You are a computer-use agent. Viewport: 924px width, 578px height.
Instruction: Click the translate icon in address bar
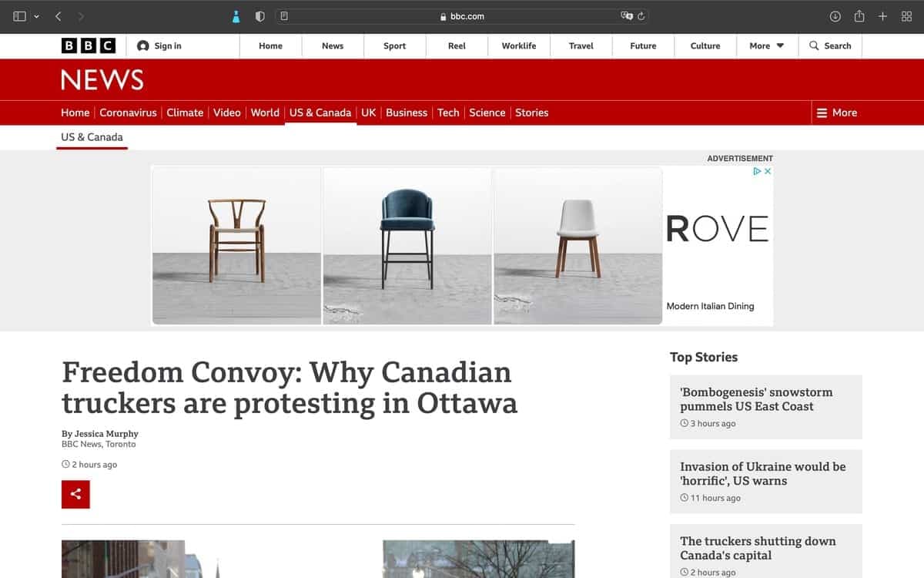pyautogui.click(x=627, y=16)
